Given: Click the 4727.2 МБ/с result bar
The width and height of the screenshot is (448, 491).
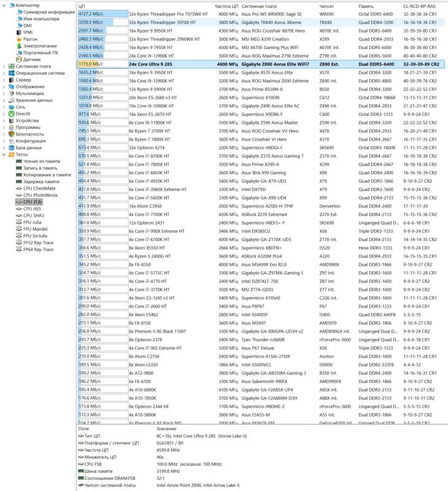Looking at the screenshot, I should tap(102, 14).
